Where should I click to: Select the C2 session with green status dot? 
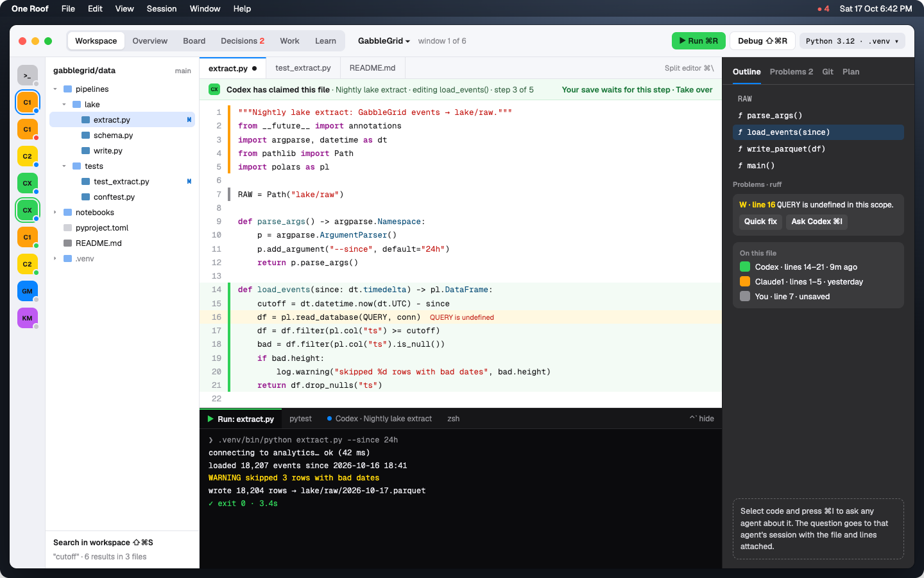pyautogui.click(x=27, y=264)
